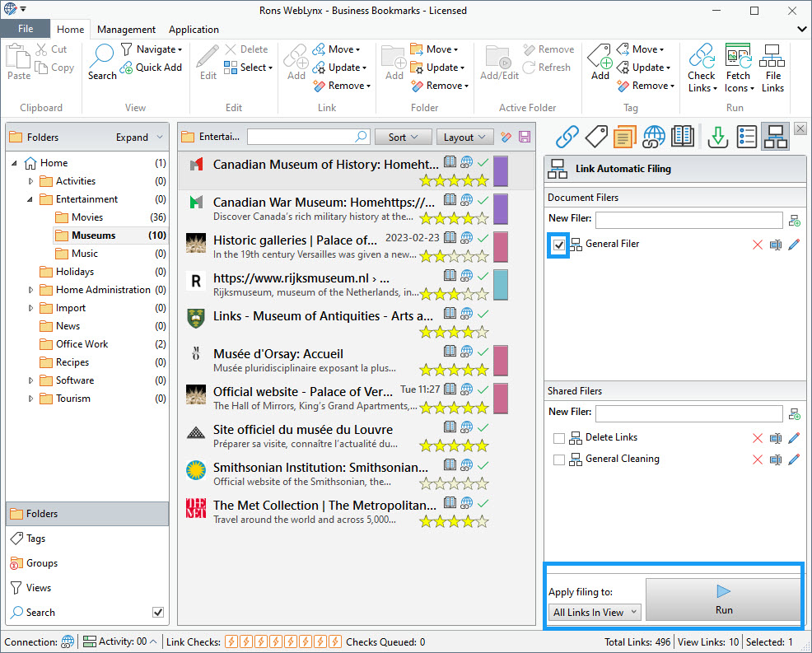This screenshot has height=653, width=812.
Task: Add new Document Filer icon
Action: pos(795,221)
